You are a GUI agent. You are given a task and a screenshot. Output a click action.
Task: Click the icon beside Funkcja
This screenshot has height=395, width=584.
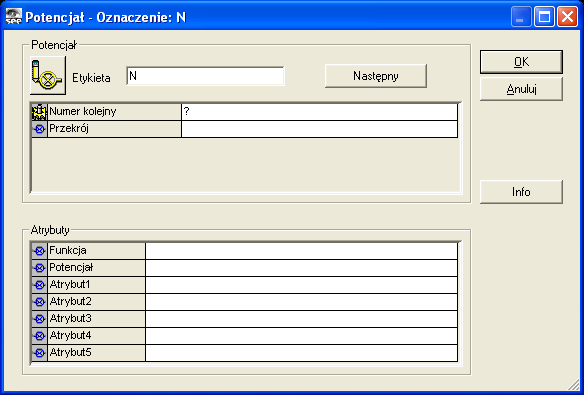coord(39,251)
